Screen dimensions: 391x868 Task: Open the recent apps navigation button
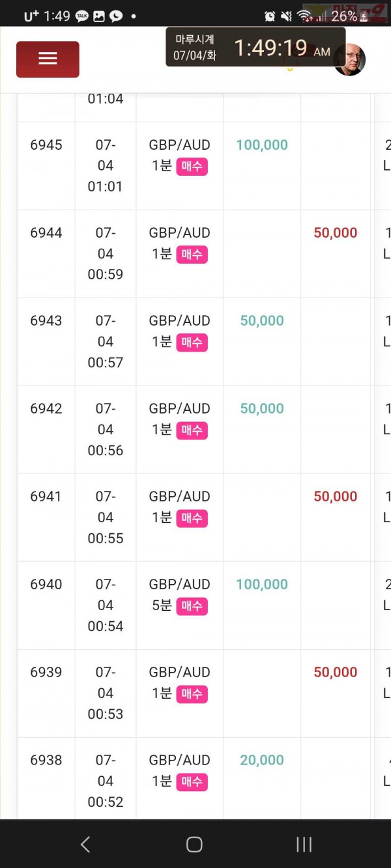click(x=304, y=845)
